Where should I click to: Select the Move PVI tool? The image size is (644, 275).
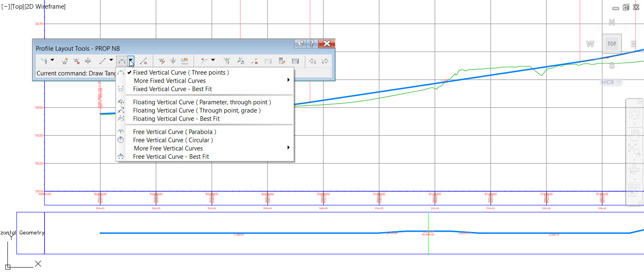click(x=88, y=60)
